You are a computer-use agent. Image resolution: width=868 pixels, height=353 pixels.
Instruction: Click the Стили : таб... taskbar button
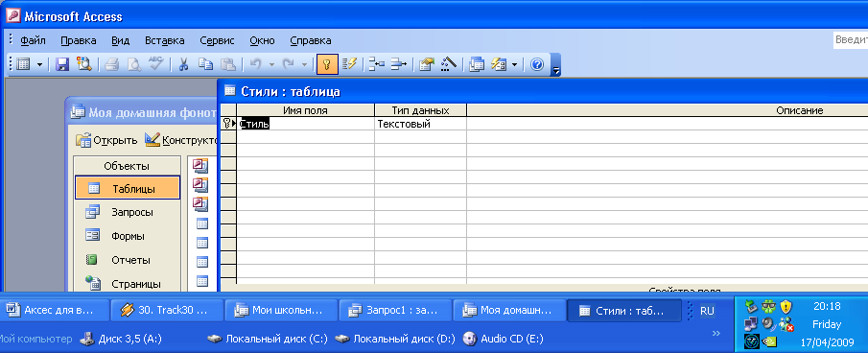click(x=624, y=311)
